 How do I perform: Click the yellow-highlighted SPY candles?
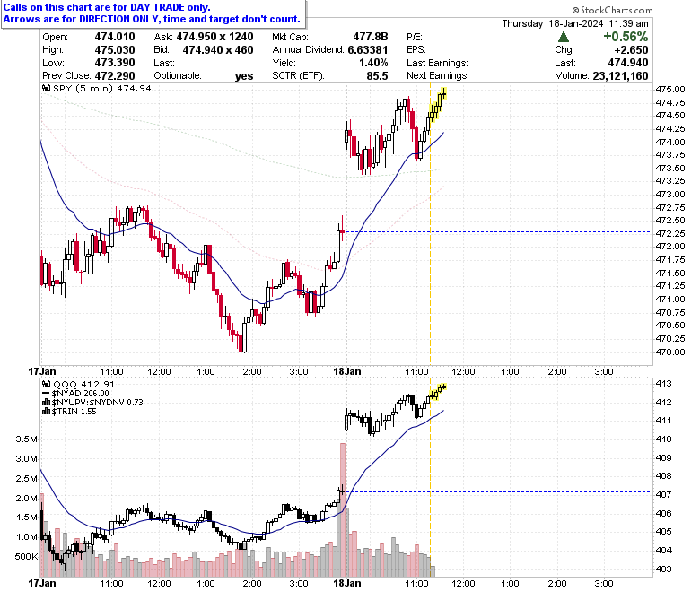438,105
